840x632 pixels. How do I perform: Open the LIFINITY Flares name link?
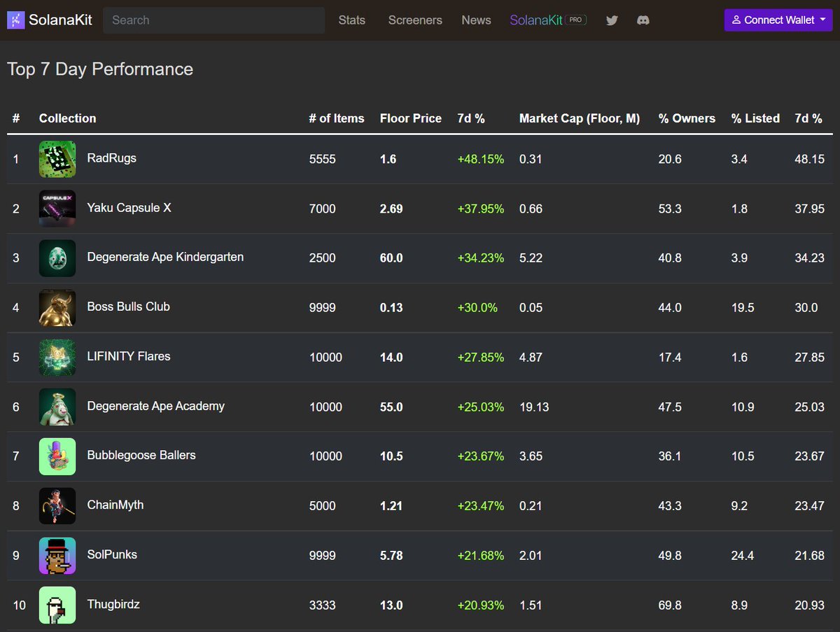pyautogui.click(x=129, y=356)
